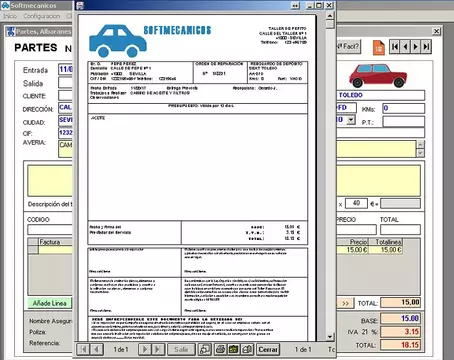Go to last record with navigation arrow
This screenshot has width=454, height=360.
point(426,47)
